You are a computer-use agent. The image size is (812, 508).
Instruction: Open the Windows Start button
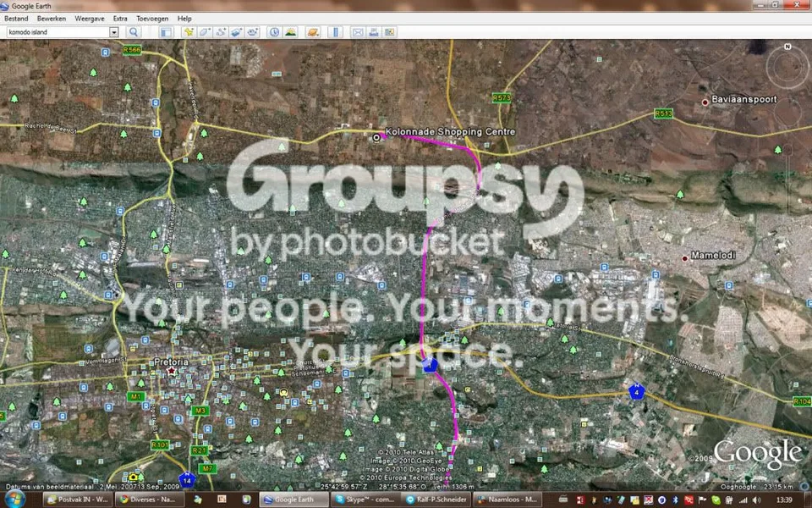click(x=14, y=500)
